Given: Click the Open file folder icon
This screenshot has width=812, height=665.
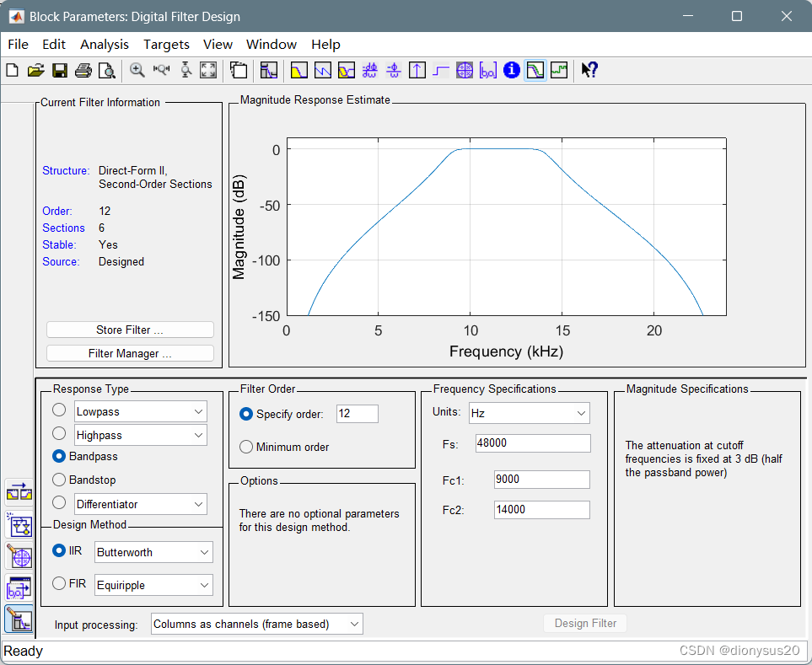Looking at the screenshot, I should (35, 71).
